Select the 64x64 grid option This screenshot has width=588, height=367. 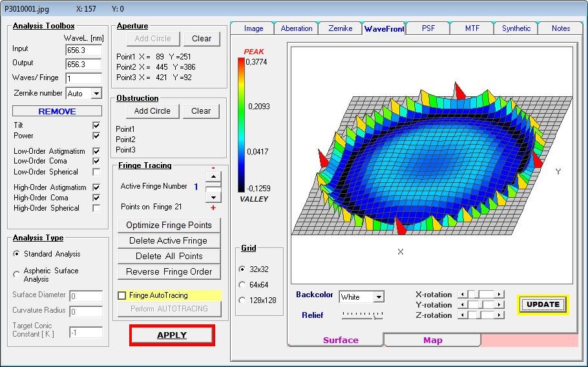[x=242, y=284]
